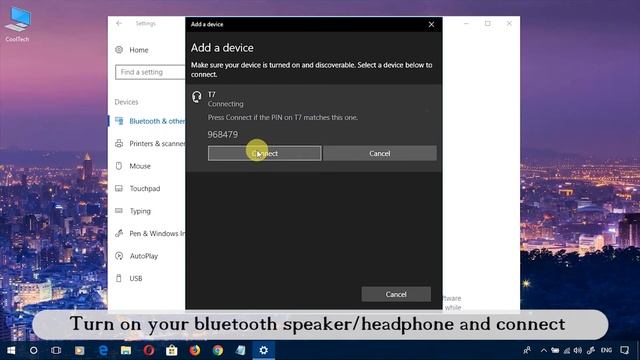Show hidden system tray icons

(544, 350)
